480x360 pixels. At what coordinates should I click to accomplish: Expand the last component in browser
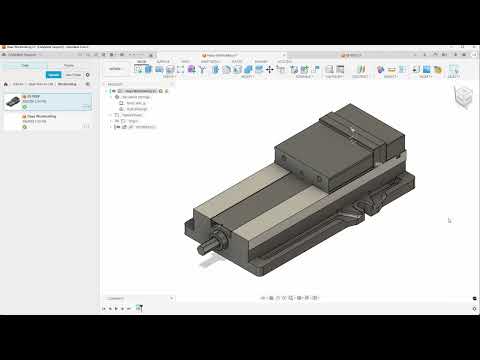coord(111,127)
